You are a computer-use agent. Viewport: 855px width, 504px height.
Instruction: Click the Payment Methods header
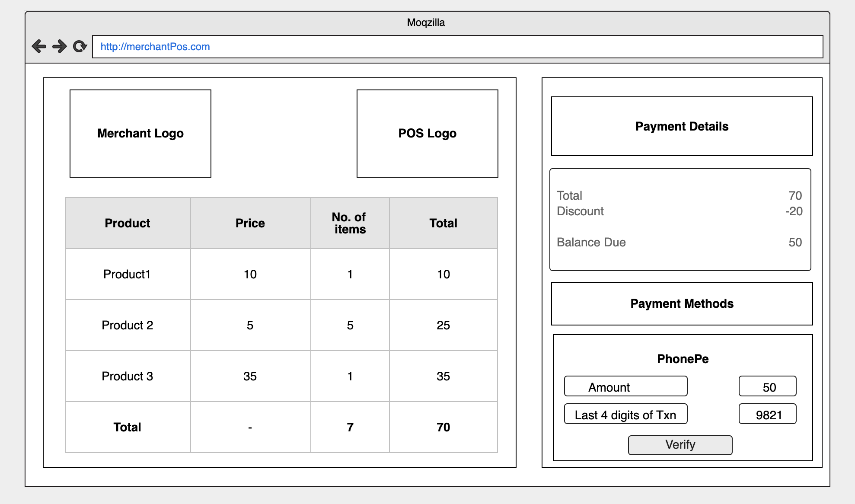click(x=682, y=304)
